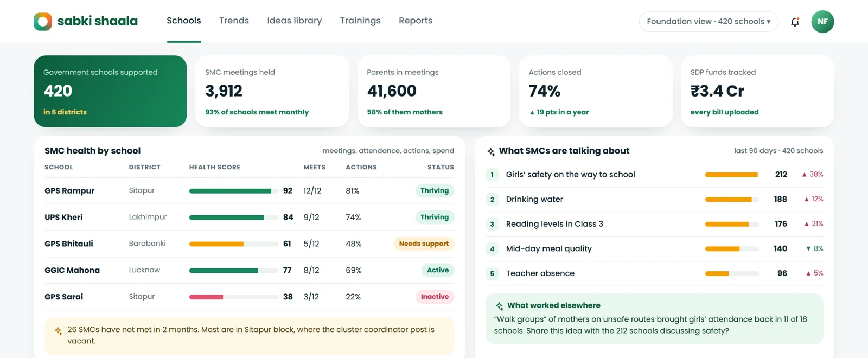868x358 pixels.
Task: Click the sabki shaala brand name
Action: click(98, 21)
